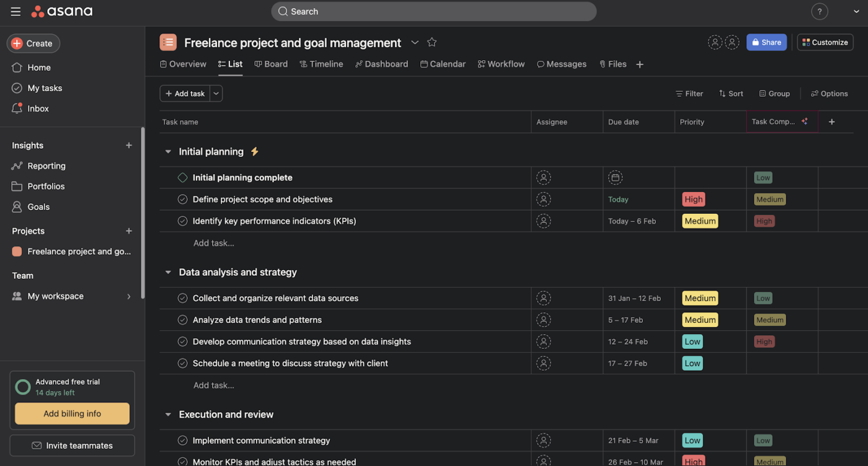This screenshot has height=466, width=868.
Task: Switch to the Calendar tab
Action: tap(443, 64)
